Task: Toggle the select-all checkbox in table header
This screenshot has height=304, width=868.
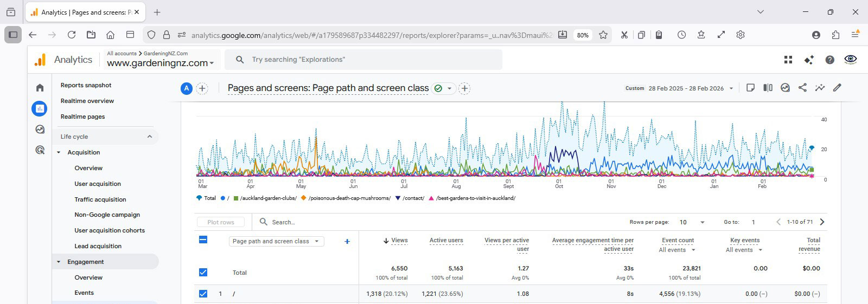Action: pyautogui.click(x=203, y=240)
